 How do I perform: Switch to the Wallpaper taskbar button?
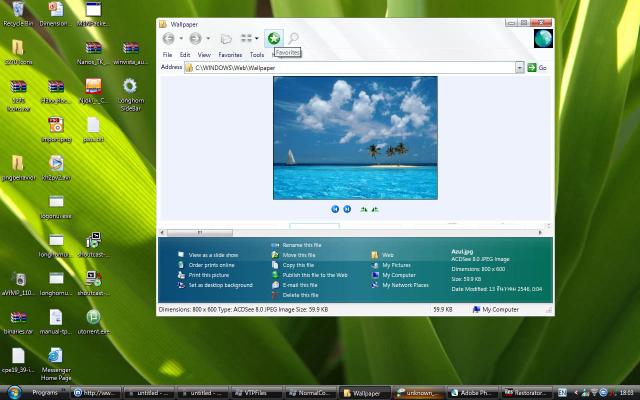tap(364, 393)
